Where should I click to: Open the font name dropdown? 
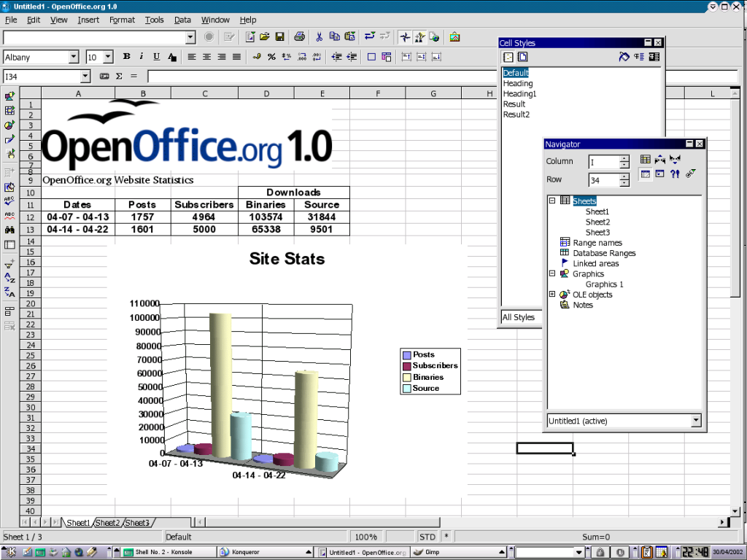click(73, 57)
